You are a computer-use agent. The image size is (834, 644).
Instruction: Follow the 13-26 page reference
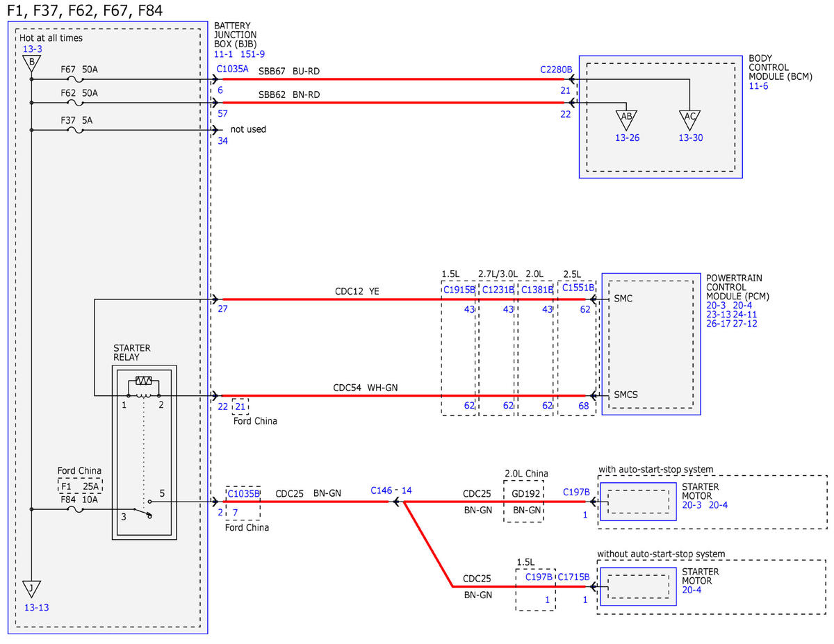[626, 138]
